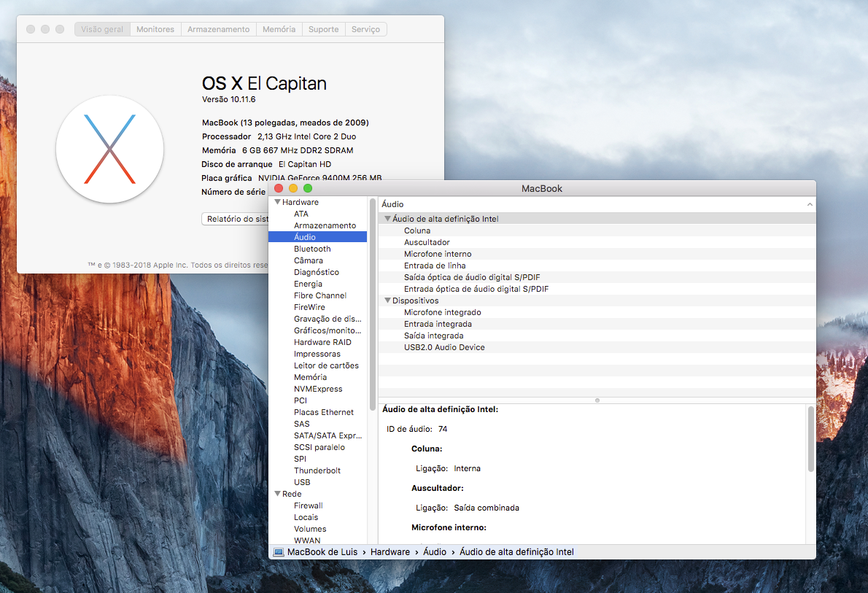Click Áudio in the path bar

click(435, 552)
